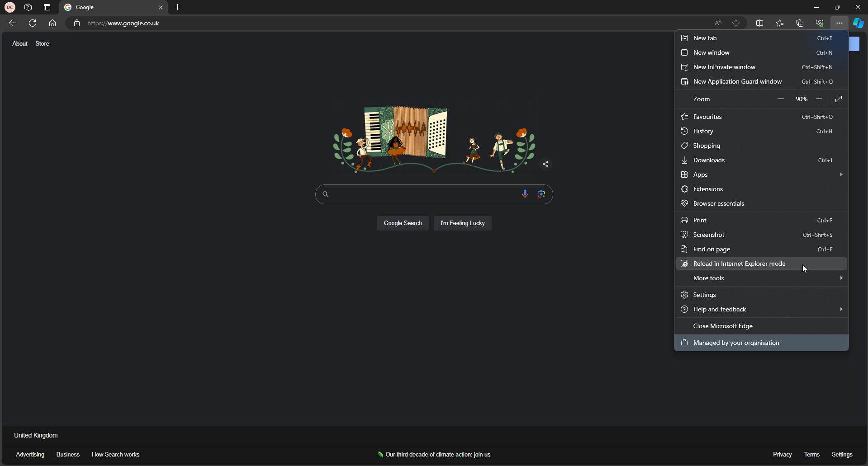This screenshot has height=466, width=868.
Task: Start voice search with the microphone
Action: coord(525,194)
